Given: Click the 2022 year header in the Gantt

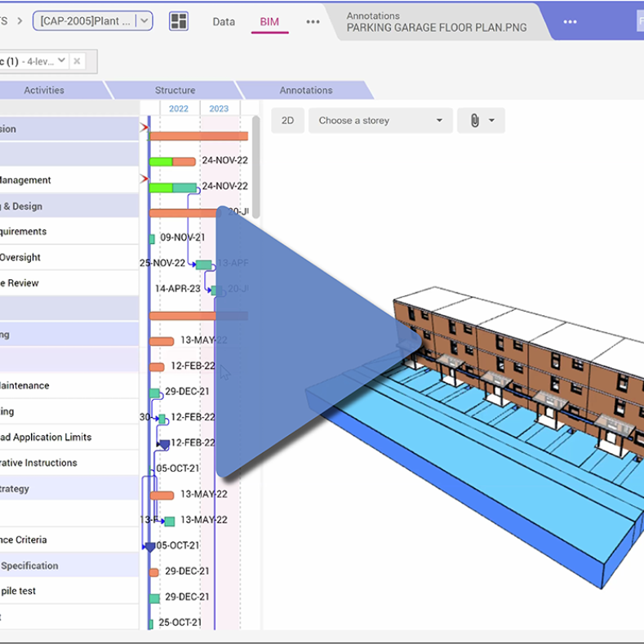Looking at the screenshot, I should [179, 109].
